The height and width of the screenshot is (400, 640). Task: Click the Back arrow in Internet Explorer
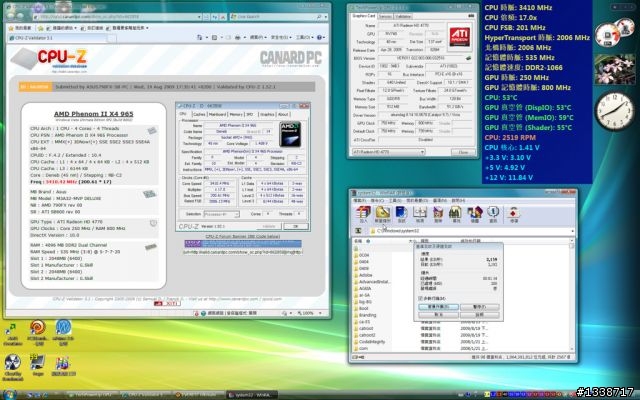[x=11, y=15]
